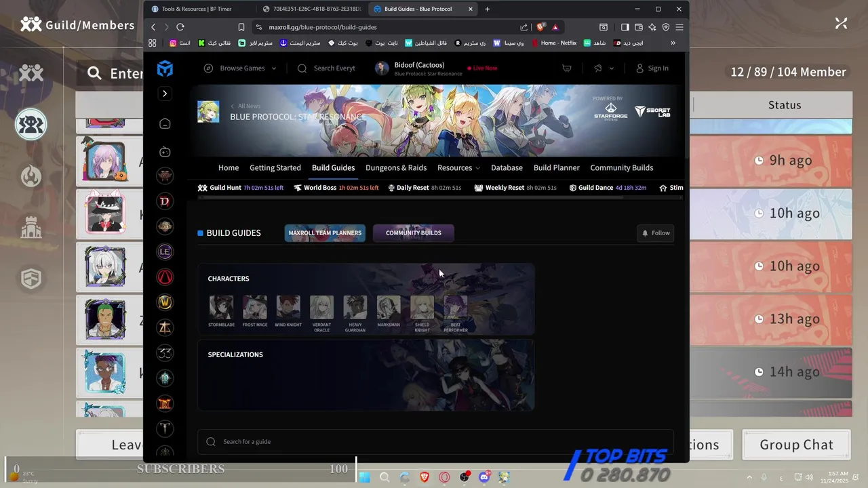Click the Maxroll Team Planners button

325,233
